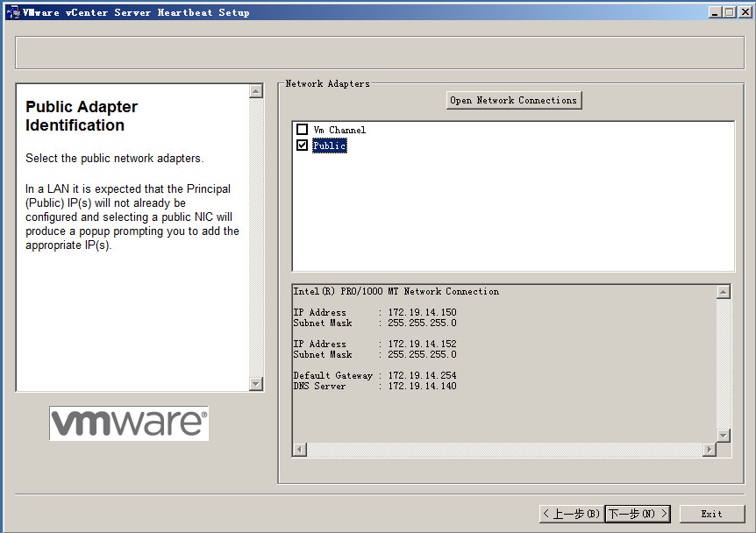The width and height of the screenshot is (756, 533).
Task: Select the Public adapter label
Action: click(x=330, y=146)
